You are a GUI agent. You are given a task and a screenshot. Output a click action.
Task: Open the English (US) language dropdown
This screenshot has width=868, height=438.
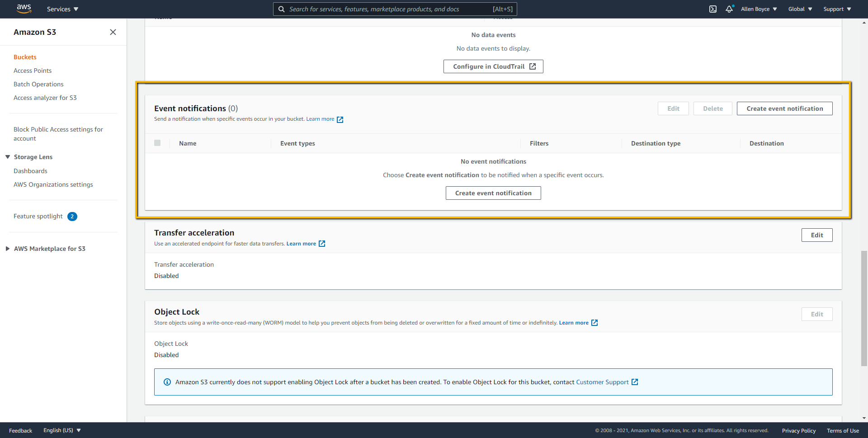62,430
